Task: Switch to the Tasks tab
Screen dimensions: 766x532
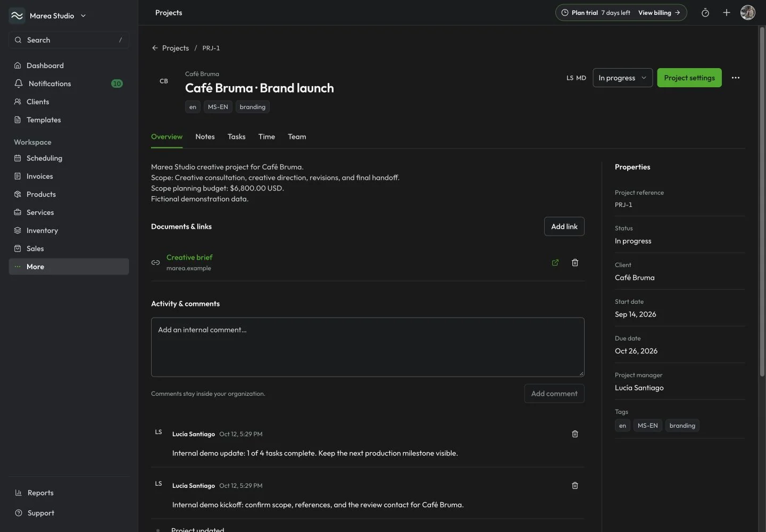Action: pos(237,137)
